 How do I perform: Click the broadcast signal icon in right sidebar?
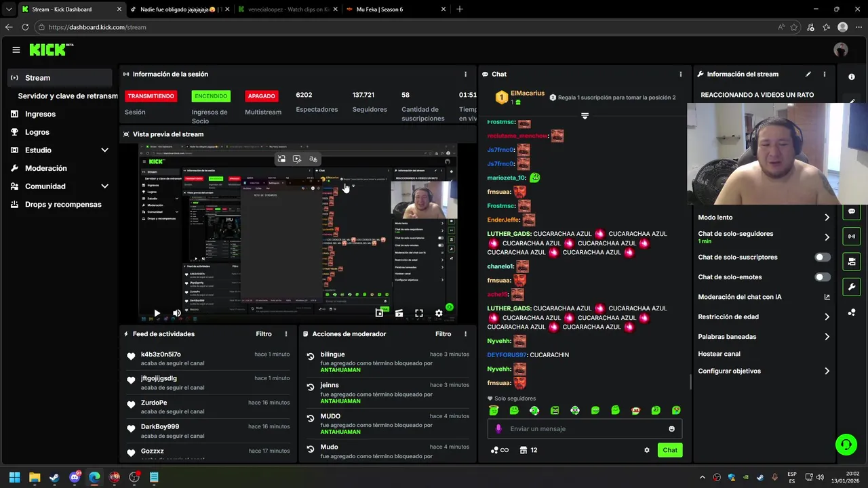tap(852, 237)
